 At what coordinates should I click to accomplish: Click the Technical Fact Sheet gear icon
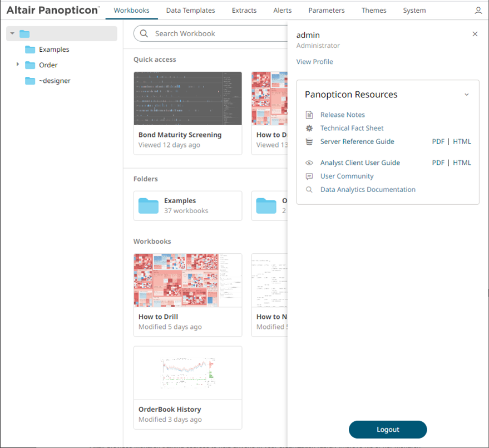click(309, 128)
